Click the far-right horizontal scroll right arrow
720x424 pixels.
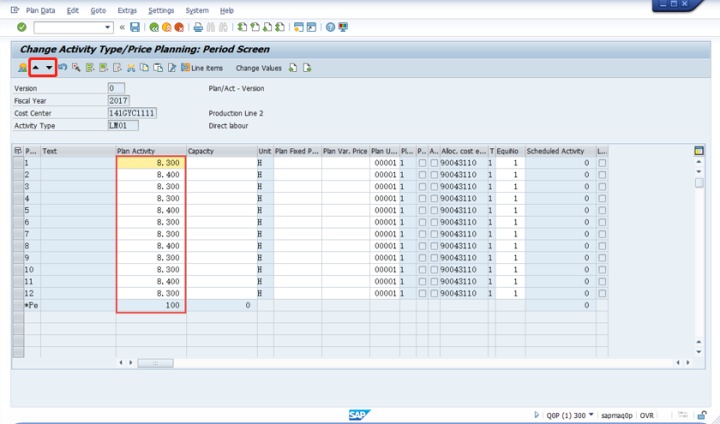pos(688,363)
